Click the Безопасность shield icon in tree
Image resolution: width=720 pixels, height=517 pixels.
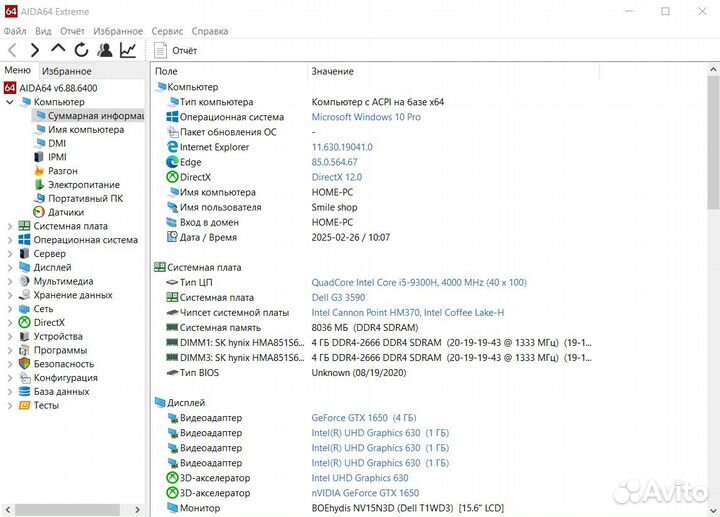click(24, 364)
